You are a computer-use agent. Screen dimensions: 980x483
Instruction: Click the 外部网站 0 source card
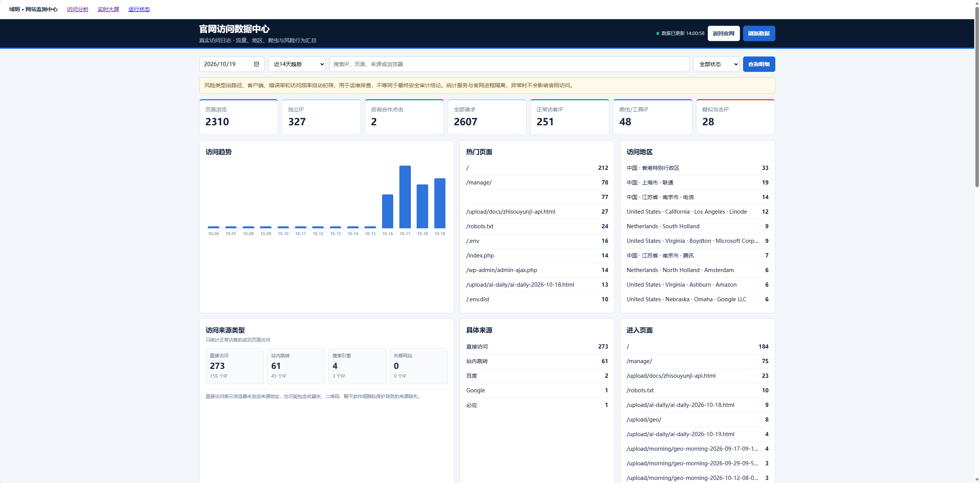[419, 366]
